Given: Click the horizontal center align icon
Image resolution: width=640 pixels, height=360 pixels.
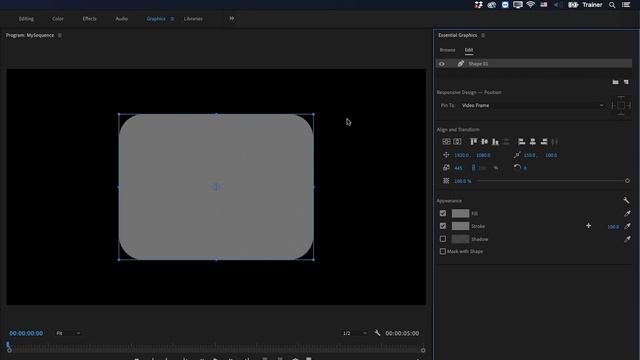Looking at the screenshot, I should (x=457, y=142).
